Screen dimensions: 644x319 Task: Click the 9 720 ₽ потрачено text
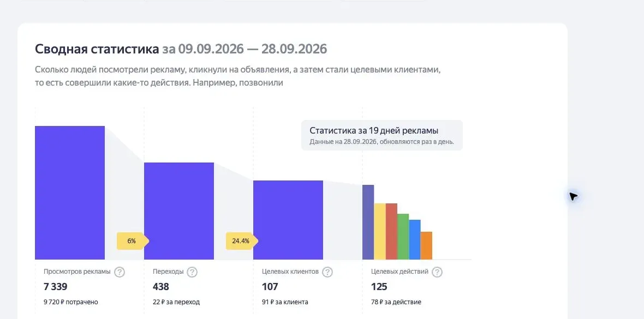tap(71, 302)
